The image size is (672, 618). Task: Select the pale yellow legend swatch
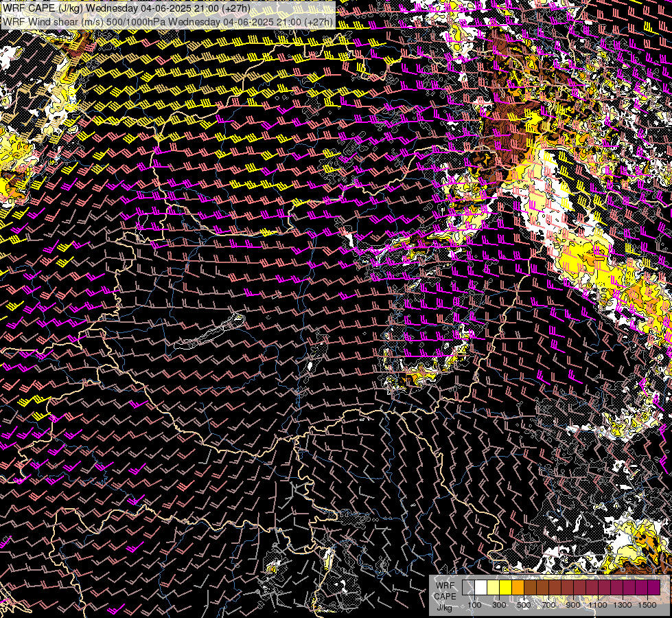coord(494,587)
